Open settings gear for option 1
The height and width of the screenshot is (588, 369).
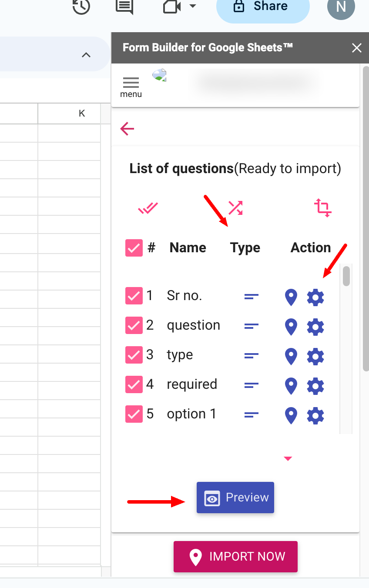(315, 416)
